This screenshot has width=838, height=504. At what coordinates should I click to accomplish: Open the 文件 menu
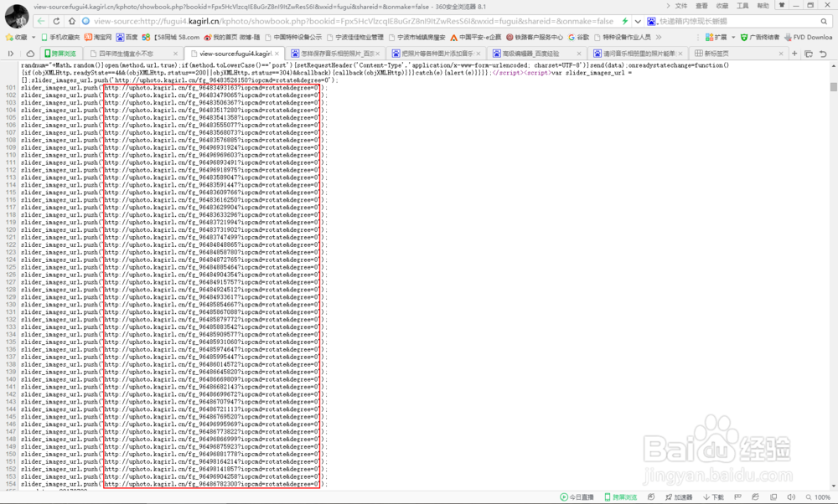coord(680,6)
